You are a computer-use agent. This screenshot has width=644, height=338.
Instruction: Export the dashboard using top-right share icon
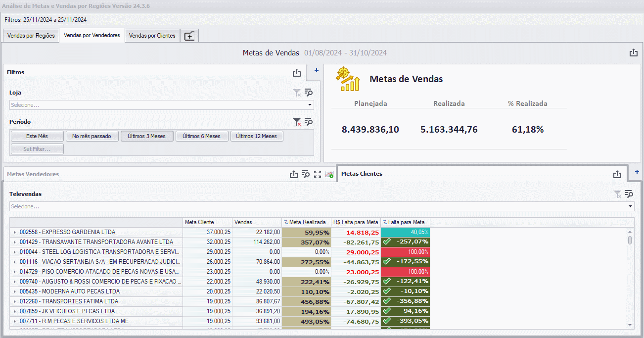pos(633,52)
